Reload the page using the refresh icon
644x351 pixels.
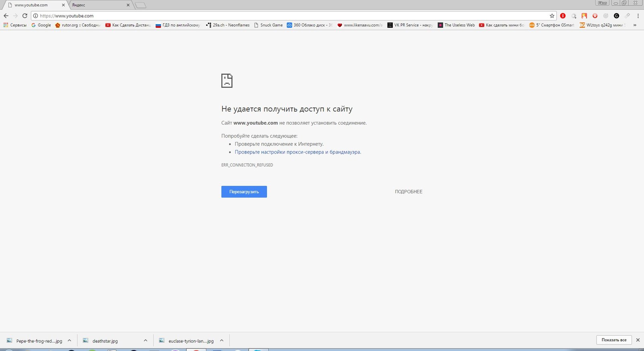(25, 16)
